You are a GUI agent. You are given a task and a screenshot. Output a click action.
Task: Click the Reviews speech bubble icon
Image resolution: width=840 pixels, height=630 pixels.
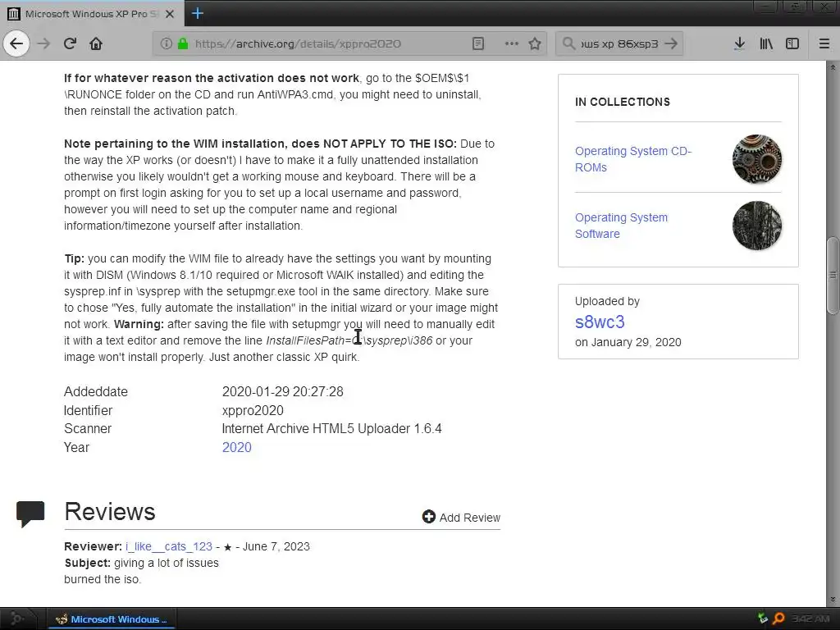point(30,514)
